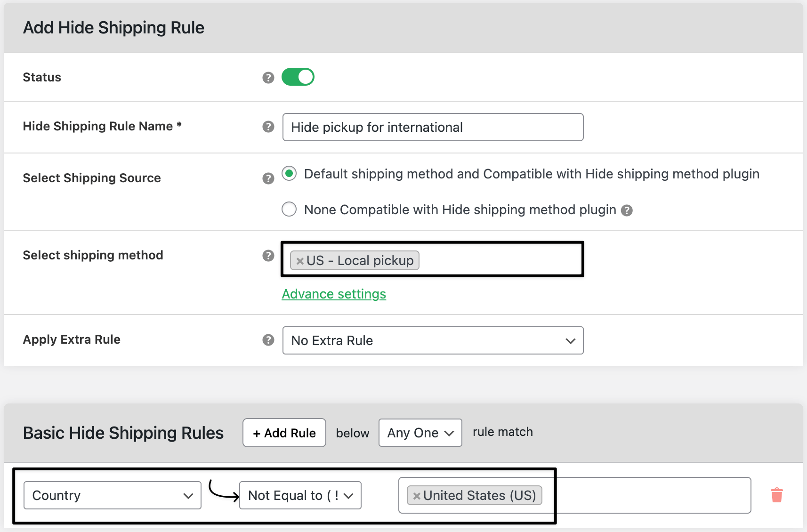Click help icon for Select shipping method
Image resolution: width=807 pixels, height=532 pixels.
268,256
